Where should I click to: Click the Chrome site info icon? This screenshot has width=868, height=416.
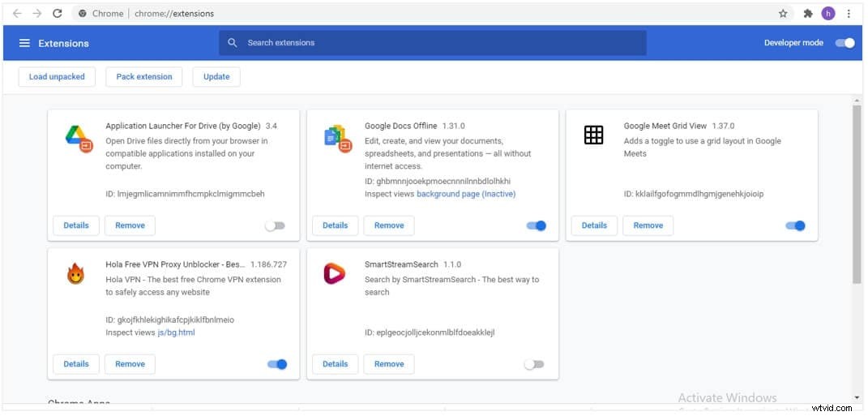pos(83,14)
